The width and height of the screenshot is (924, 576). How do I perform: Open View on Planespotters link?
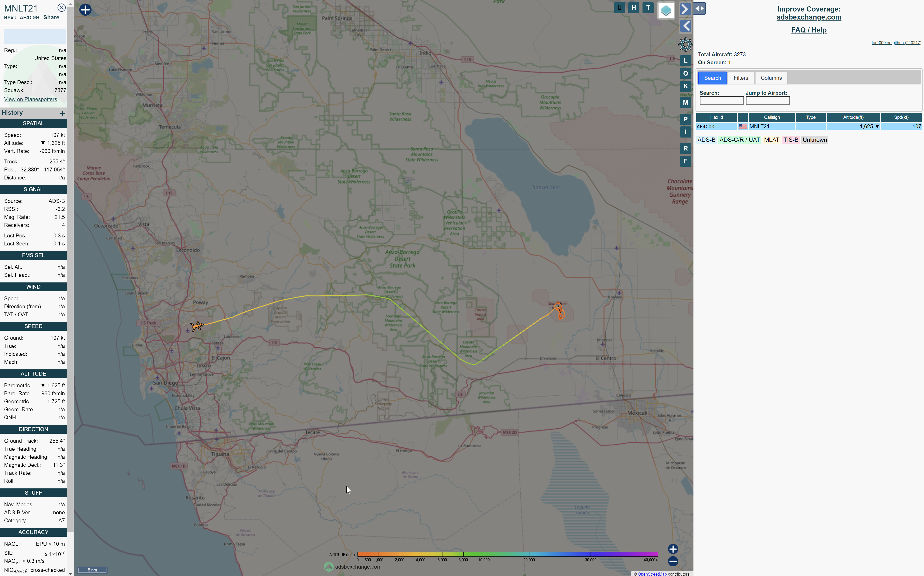point(30,99)
